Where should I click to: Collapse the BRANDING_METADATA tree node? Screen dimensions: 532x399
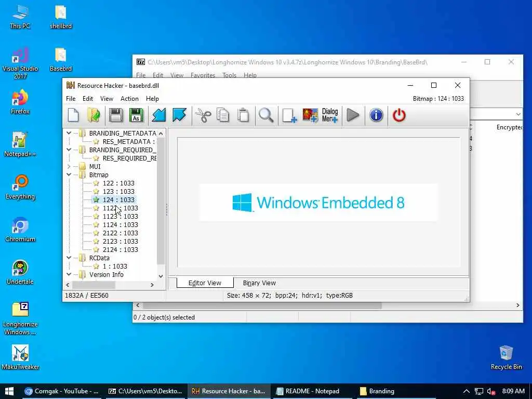click(69, 133)
